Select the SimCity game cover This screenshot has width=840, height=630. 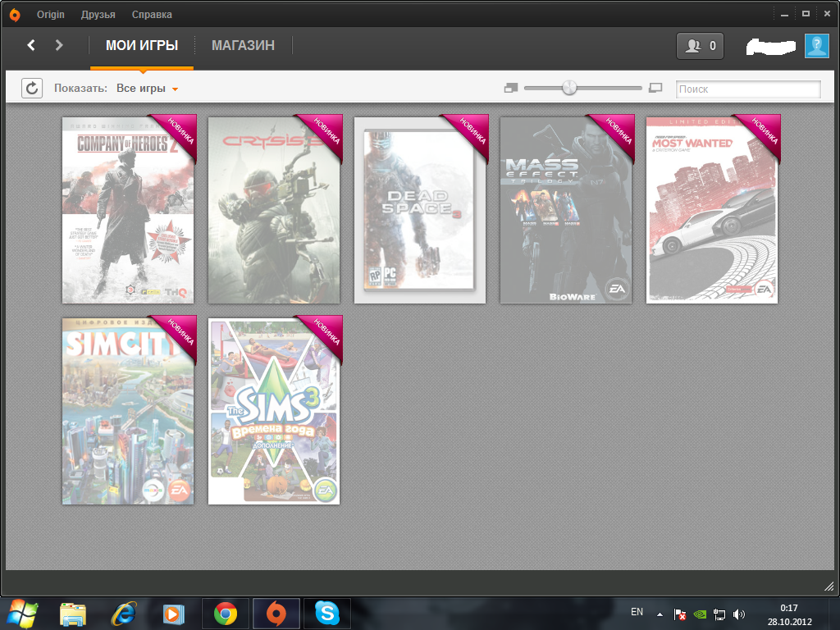point(128,411)
